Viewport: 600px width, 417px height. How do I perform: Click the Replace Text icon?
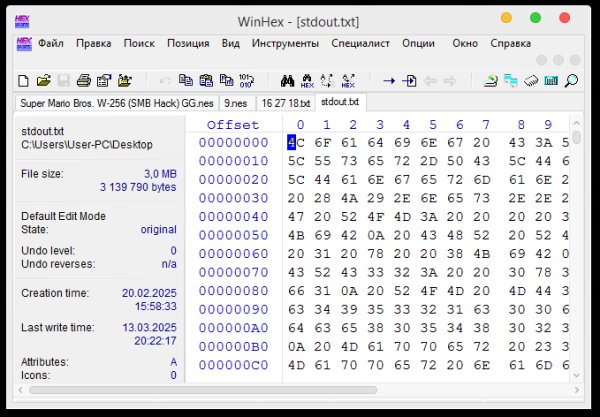tap(327, 81)
